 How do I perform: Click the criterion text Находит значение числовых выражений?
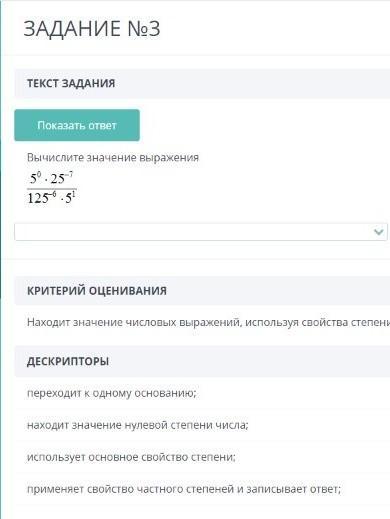tap(133, 322)
